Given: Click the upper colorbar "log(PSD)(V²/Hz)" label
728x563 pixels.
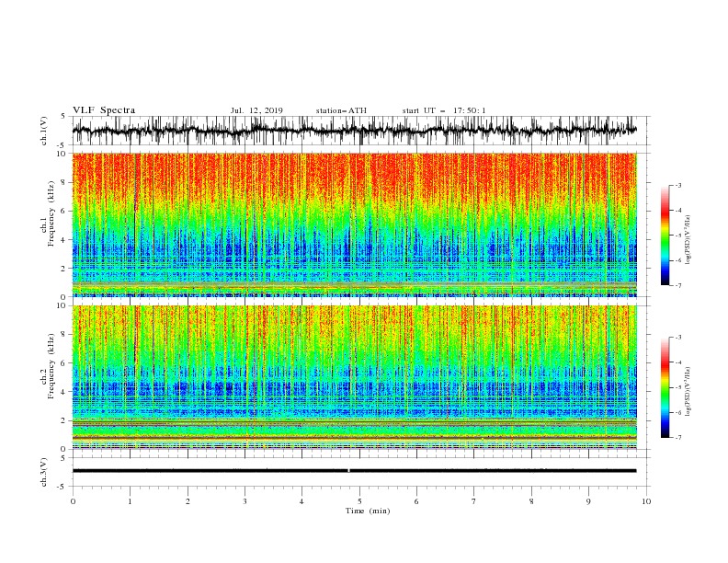Looking at the screenshot, I should tap(688, 240).
